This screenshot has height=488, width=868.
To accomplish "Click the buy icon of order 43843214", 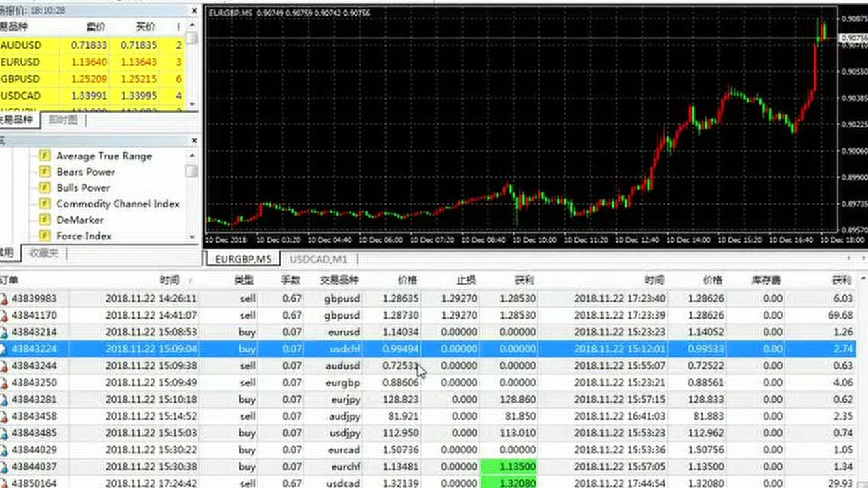I will tap(3, 332).
